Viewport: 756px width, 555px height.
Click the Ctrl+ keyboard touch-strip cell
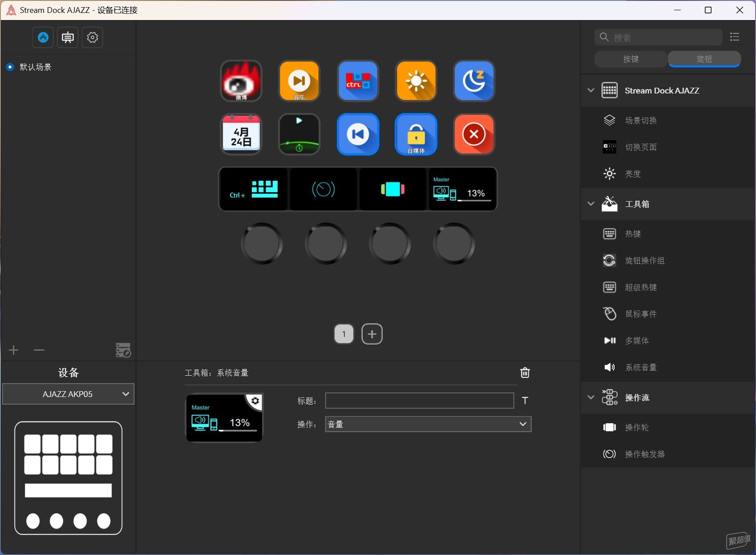(254, 189)
